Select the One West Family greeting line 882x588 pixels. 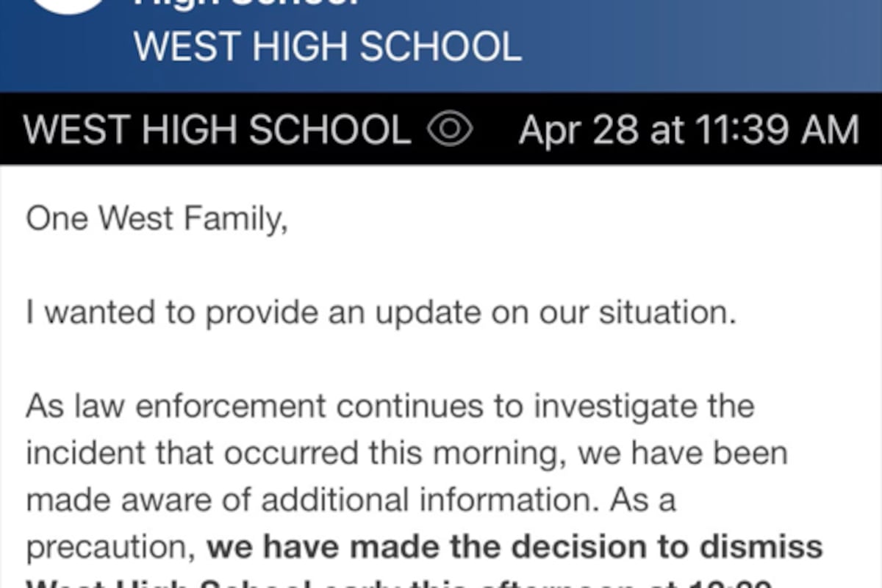(157, 220)
